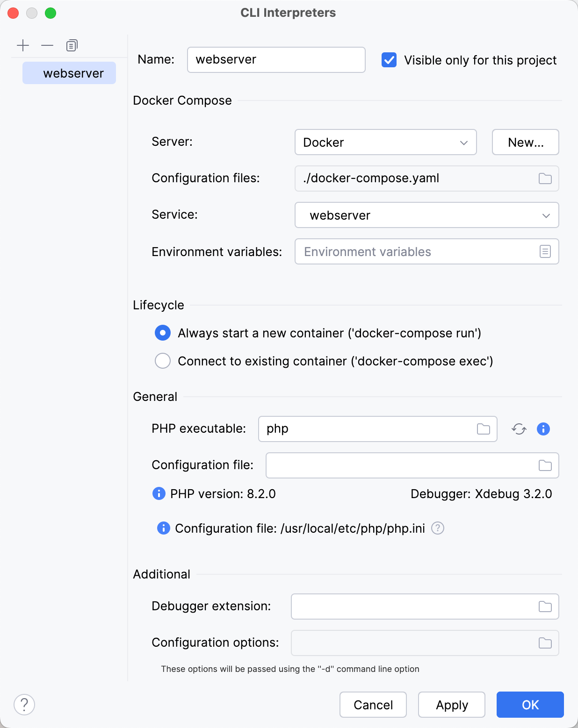Image resolution: width=578 pixels, height=728 pixels.
Task: Click the Name field containing webserver
Action: pyautogui.click(x=276, y=59)
